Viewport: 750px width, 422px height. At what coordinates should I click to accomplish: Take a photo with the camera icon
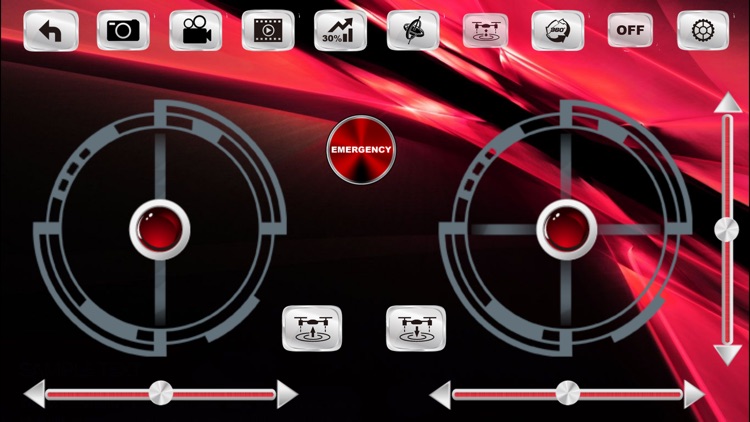coord(123,31)
